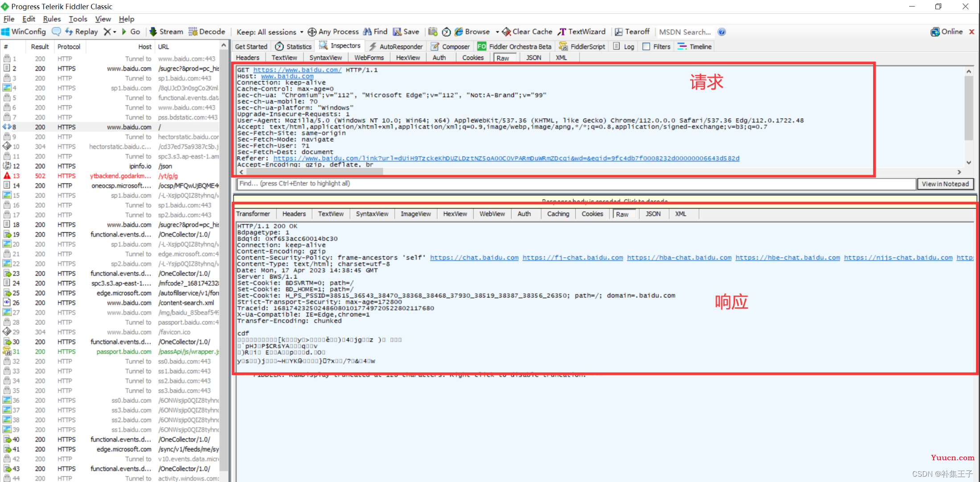Open the Filters tab
This screenshot has width=980, height=482.
656,46
